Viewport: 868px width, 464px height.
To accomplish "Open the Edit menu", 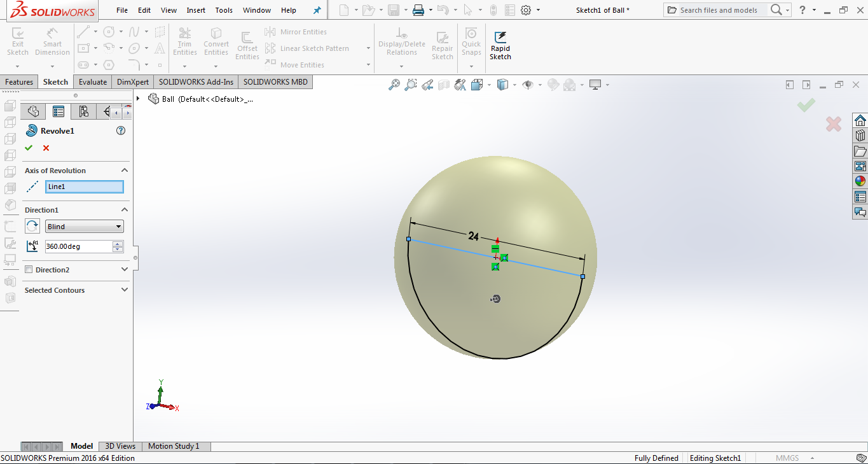I will (144, 10).
